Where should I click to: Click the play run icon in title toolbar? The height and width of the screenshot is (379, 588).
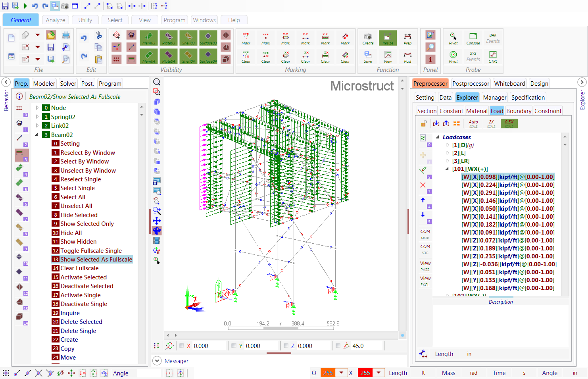pyautogui.click(x=25, y=6)
